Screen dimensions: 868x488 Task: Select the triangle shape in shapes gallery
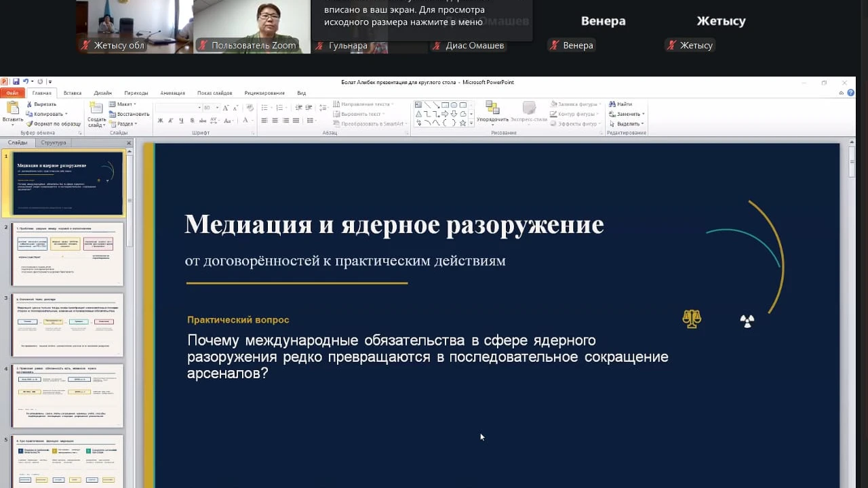tap(418, 114)
